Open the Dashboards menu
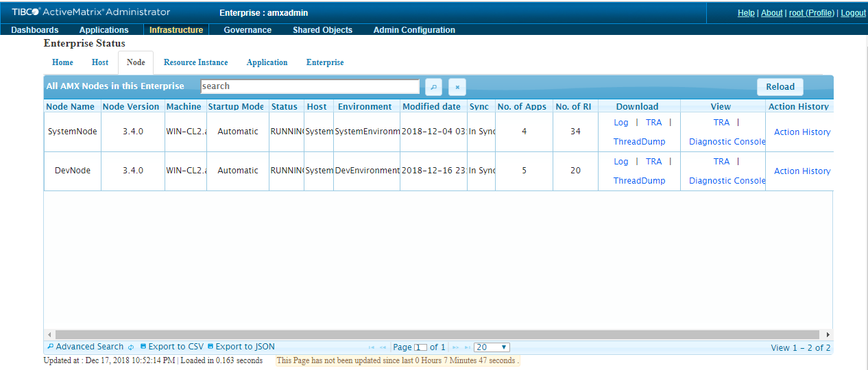The image size is (868, 370). (35, 29)
